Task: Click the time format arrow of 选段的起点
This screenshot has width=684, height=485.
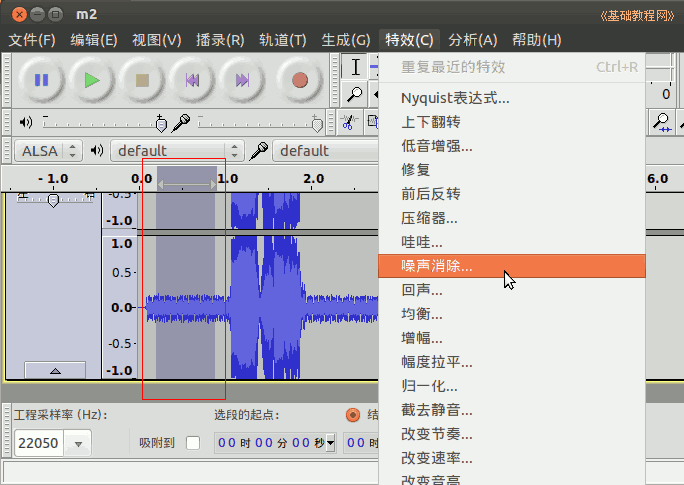Action: (x=331, y=443)
